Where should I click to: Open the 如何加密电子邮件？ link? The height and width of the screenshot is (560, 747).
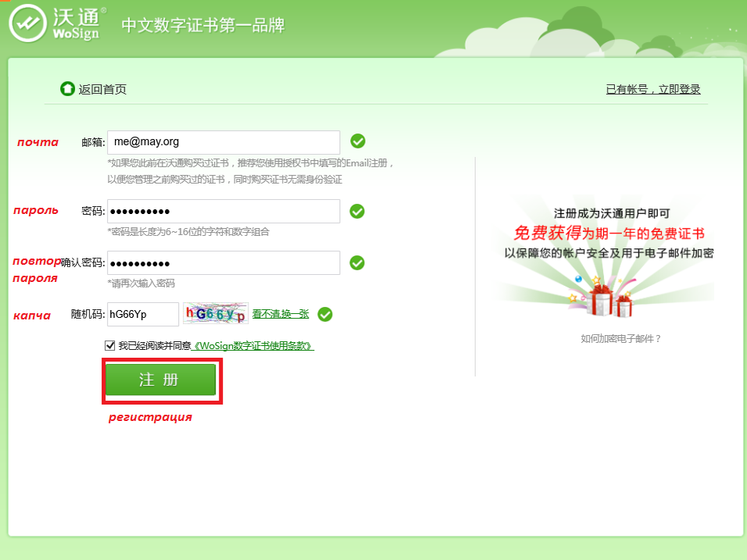(x=620, y=338)
